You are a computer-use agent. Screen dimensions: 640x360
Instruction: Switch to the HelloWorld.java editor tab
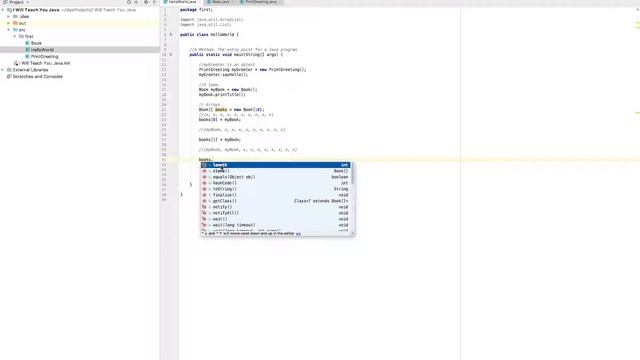182,2
